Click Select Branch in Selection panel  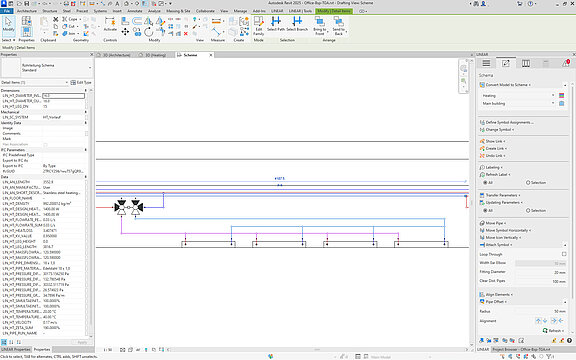[x=297, y=24]
